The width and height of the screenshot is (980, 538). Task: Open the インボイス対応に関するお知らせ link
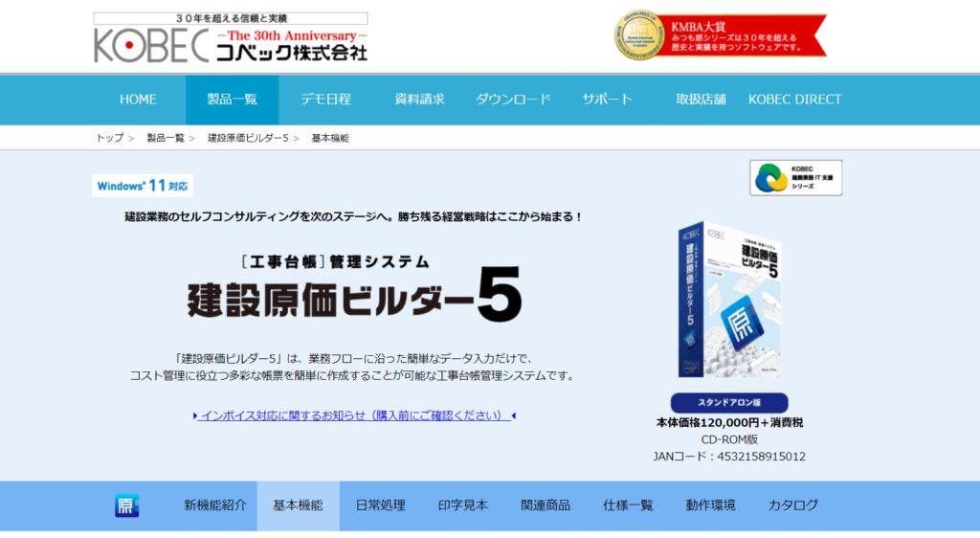(354, 415)
